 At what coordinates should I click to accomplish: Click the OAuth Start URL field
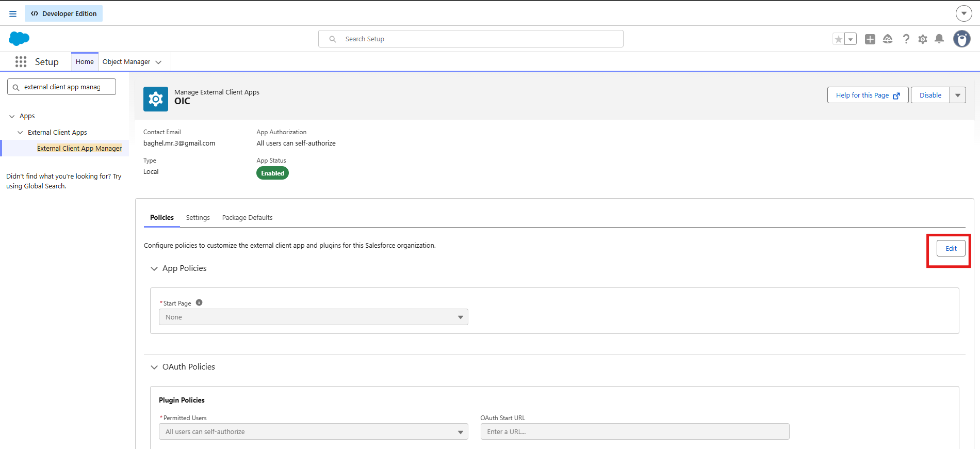point(635,431)
